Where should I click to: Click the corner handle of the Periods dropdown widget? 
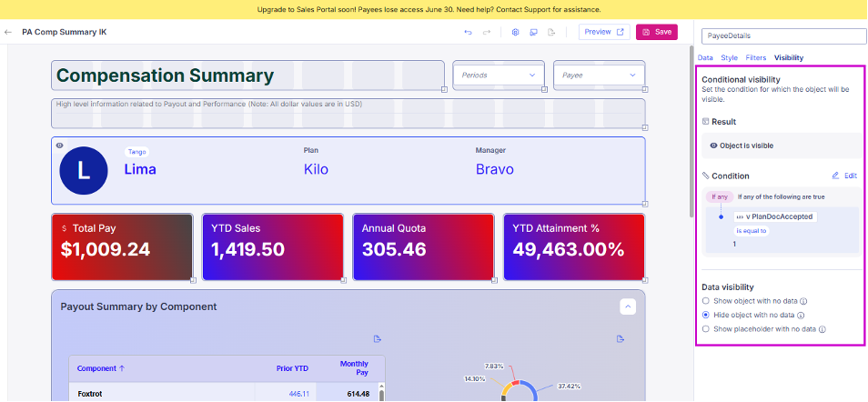[544, 89]
